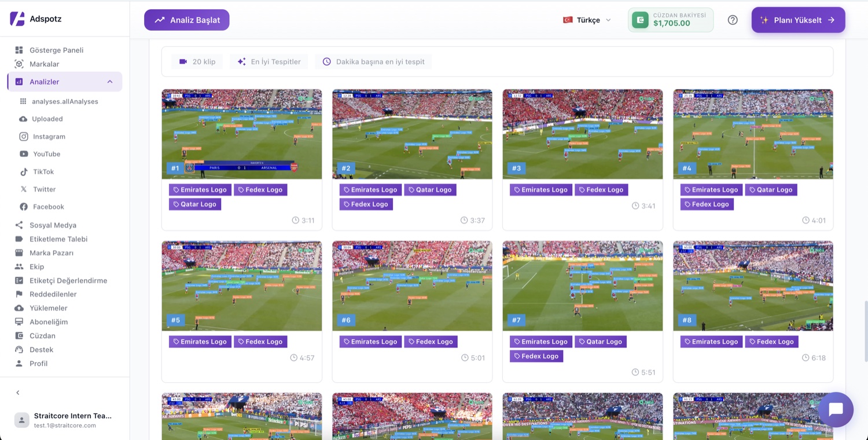The height and width of the screenshot is (440, 868).
Task: Open clip #1 thumbnail
Action: (242, 134)
